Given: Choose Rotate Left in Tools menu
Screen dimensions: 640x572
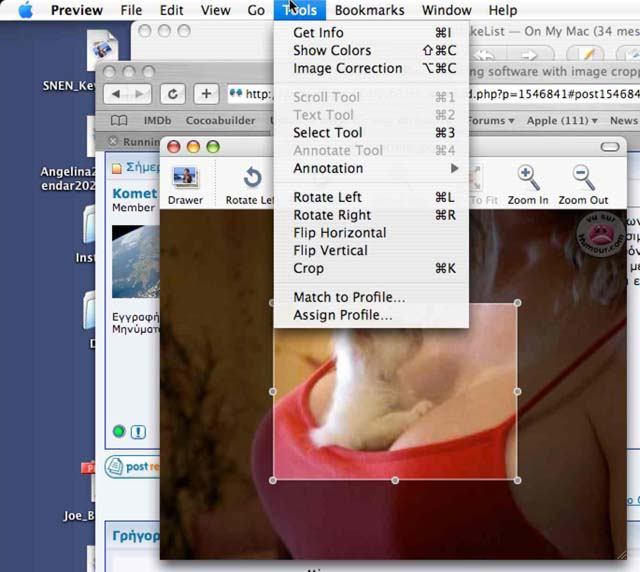Looking at the screenshot, I should pyautogui.click(x=371, y=197).
